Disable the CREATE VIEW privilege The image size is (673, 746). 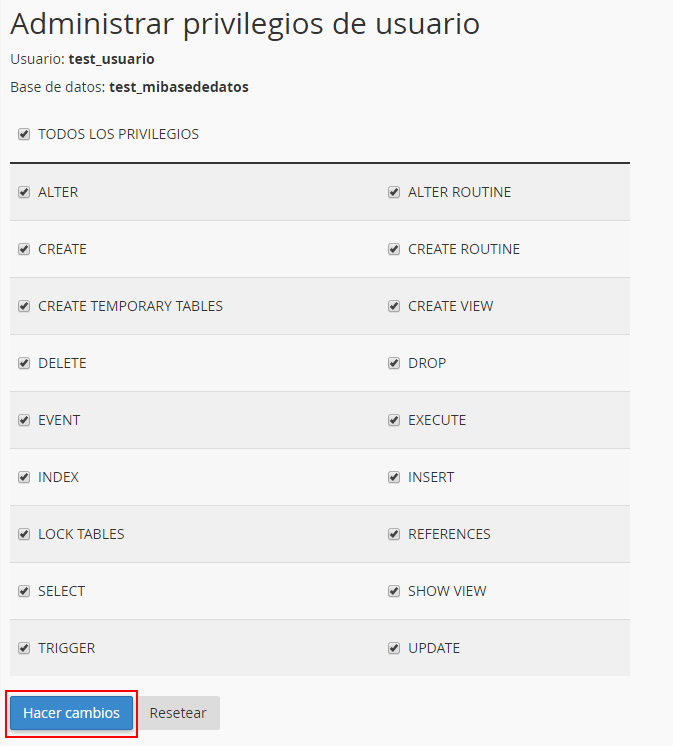(x=394, y=306)
